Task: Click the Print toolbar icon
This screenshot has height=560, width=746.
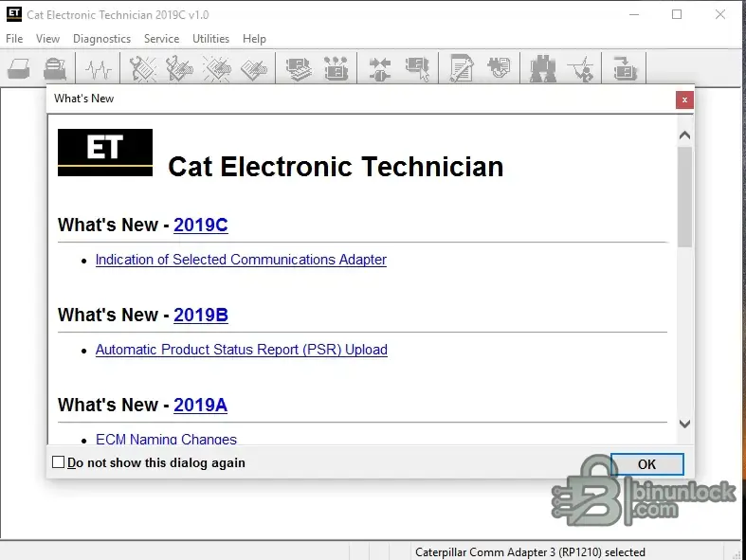Action: point(55,68)
